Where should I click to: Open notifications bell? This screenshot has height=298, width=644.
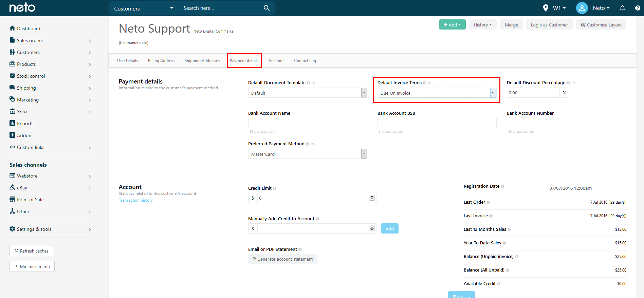click(622, 8)
